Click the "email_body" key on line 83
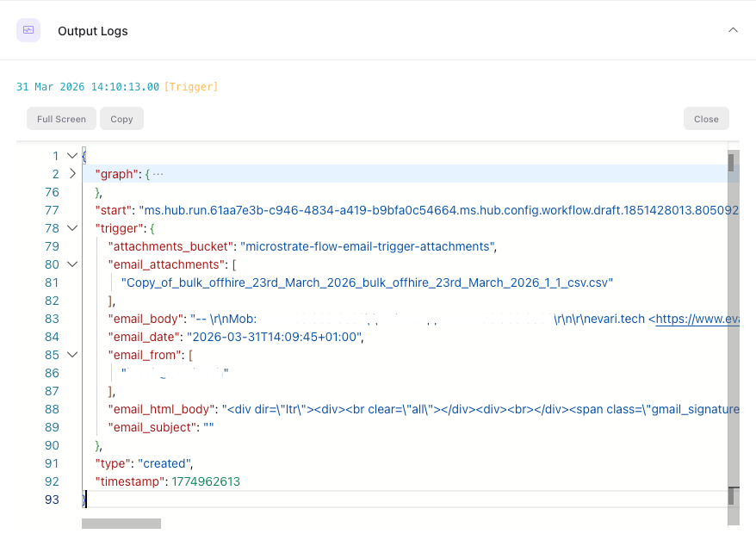The width and height of the screenshot is (756, 540). click(x=146, y=319)
